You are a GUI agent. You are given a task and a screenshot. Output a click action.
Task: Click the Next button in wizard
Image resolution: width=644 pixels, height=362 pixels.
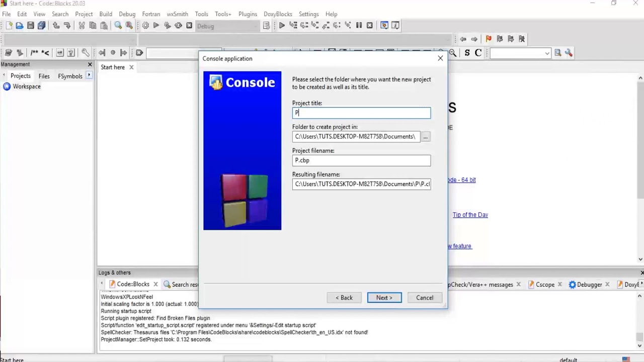384,298
